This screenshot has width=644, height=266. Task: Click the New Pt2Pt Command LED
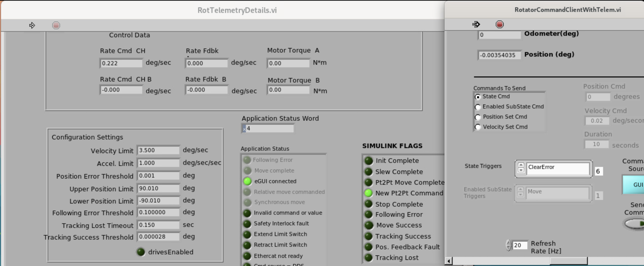coord(368,193)
